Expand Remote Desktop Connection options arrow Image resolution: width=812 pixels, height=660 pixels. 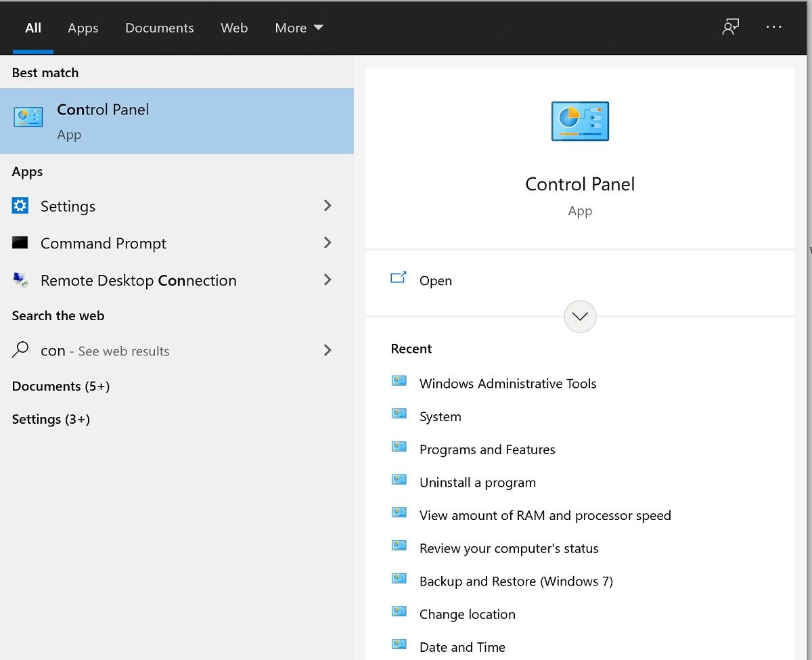[328, 279]
